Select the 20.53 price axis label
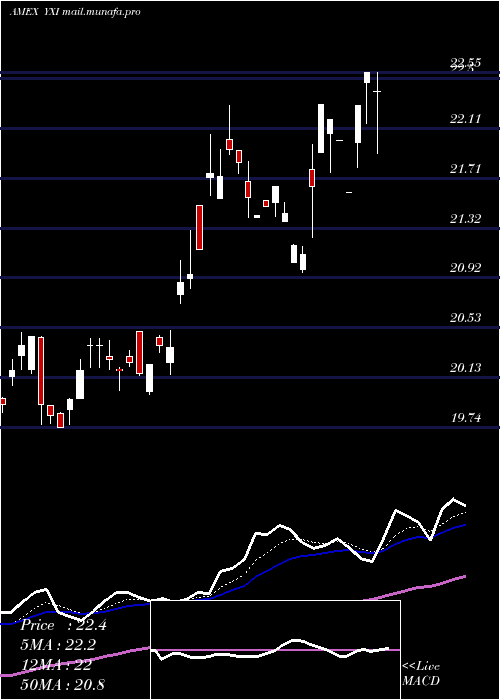 tap(466, 318)
